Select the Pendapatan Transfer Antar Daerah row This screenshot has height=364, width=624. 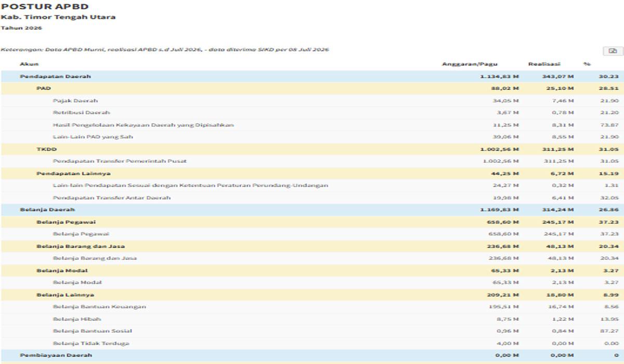click(312, 198)
